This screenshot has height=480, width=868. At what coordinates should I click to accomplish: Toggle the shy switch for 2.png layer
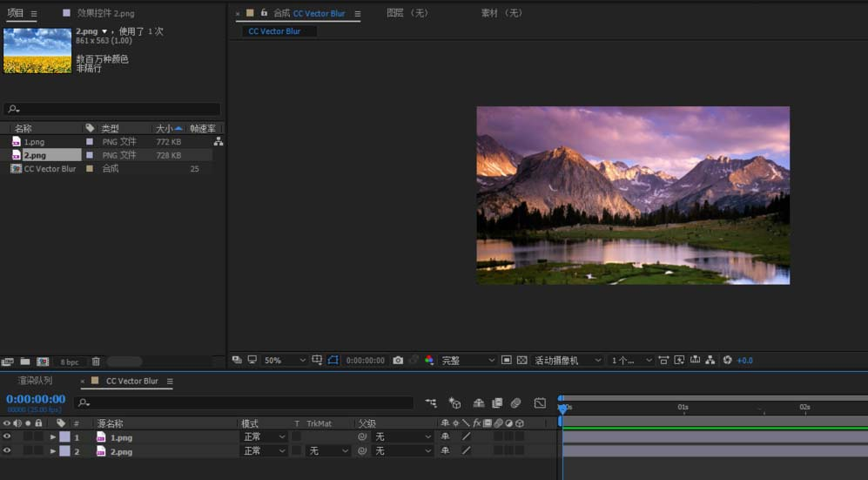click(445, 451)
